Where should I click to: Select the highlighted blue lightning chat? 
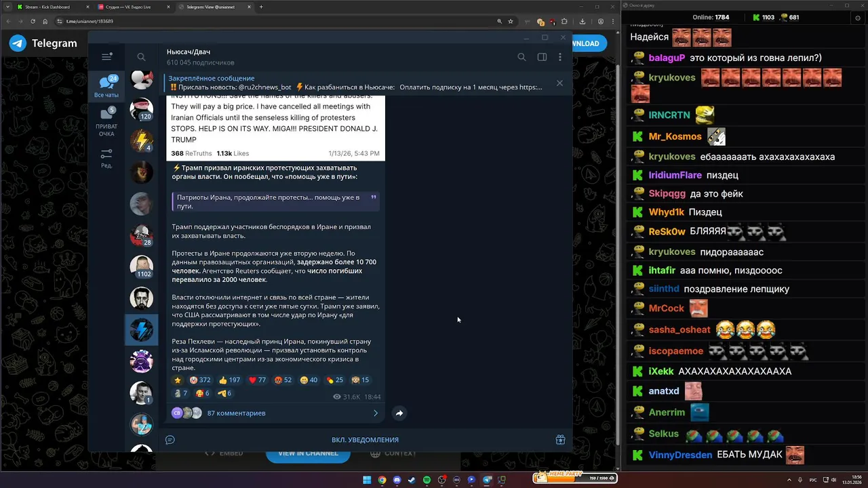pos(142,329)
